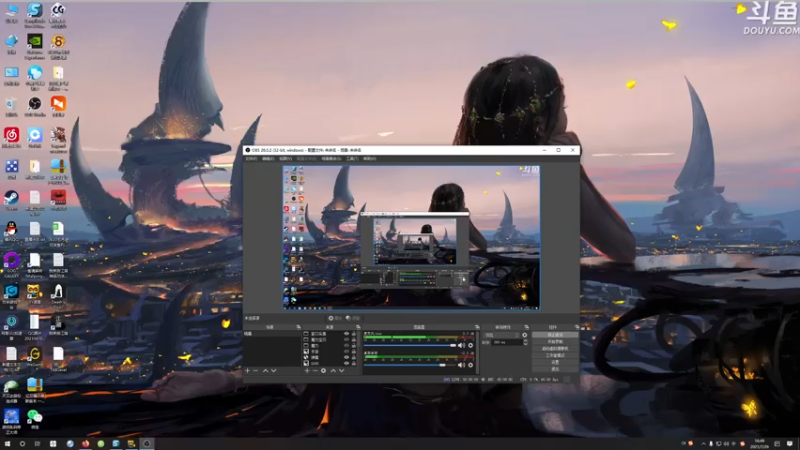The image size is (800, 450).
Task: Toggle visibility eye of the second source row
Action: coord(346,339)
